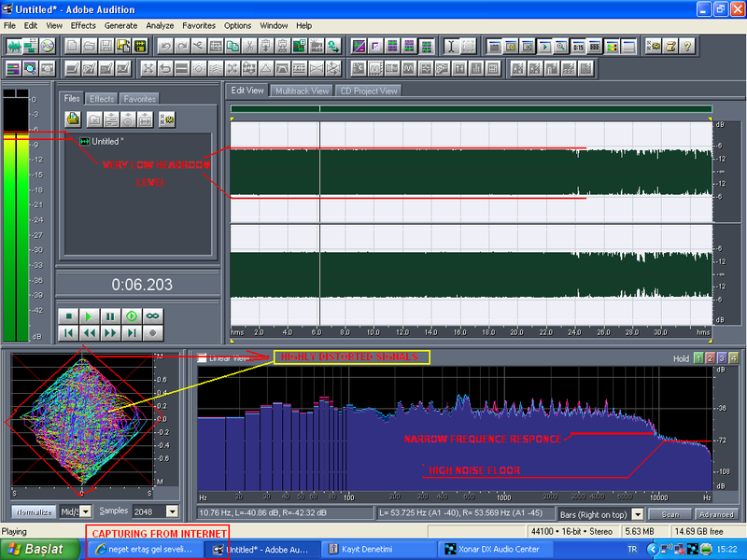This screenshot has height=560, width=747.
Task: Expand the Mid/Side mode dropdown
Action: [86, 511]
